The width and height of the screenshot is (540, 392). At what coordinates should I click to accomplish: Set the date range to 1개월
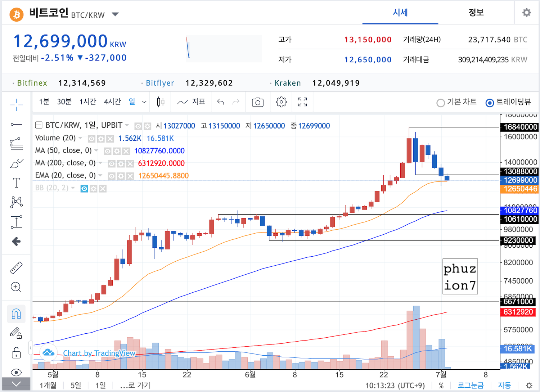tap(48, 385)
